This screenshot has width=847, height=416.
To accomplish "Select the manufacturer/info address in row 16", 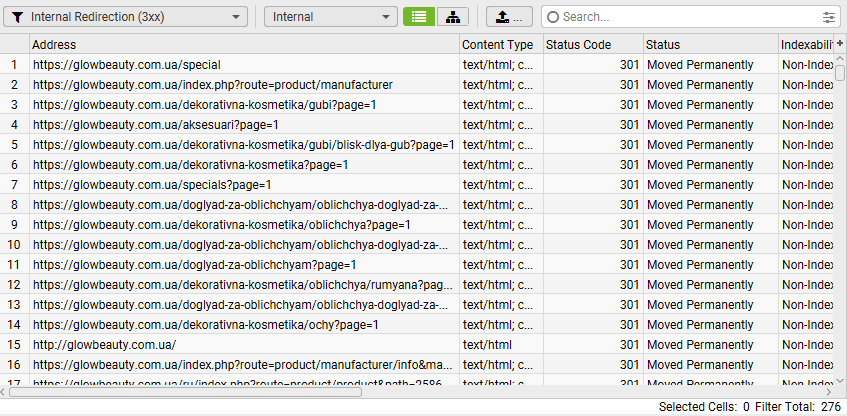I will 243,365.
